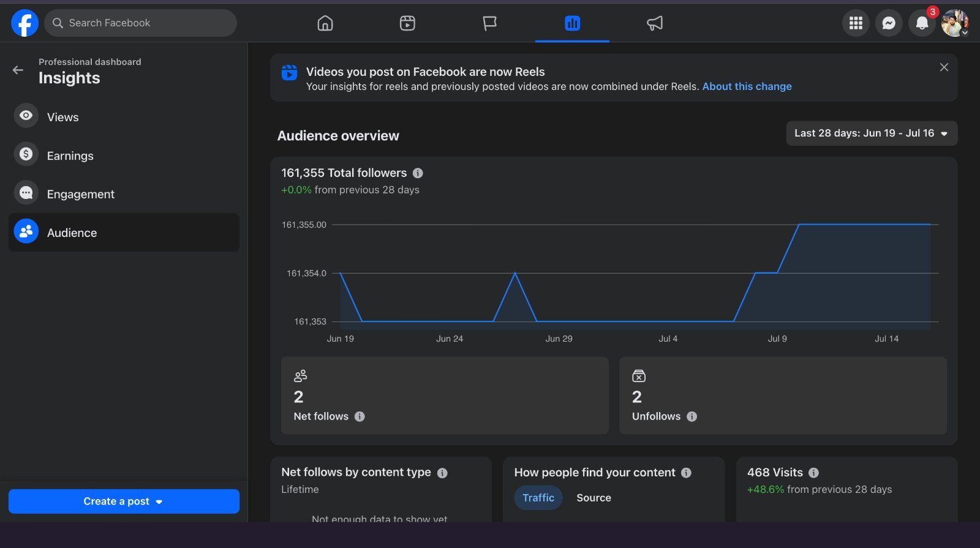Open the notifications bell
The image size is (980, 548).
(922, 23)
